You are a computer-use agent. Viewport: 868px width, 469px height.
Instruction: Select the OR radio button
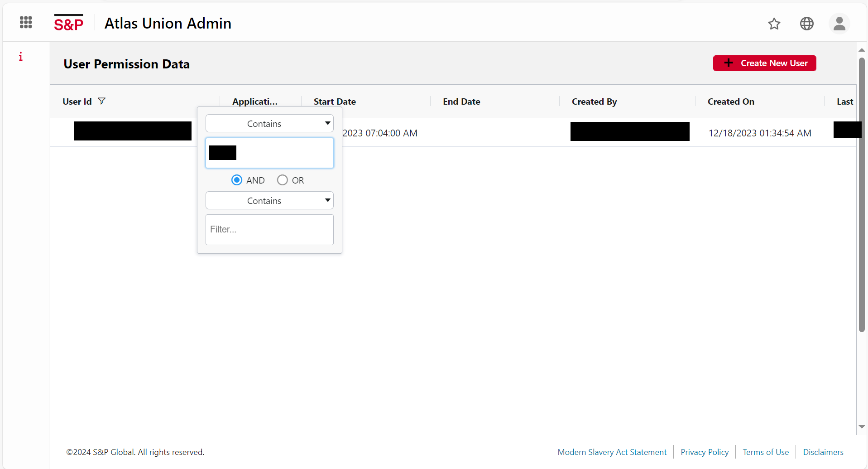(x=283, y=180)
